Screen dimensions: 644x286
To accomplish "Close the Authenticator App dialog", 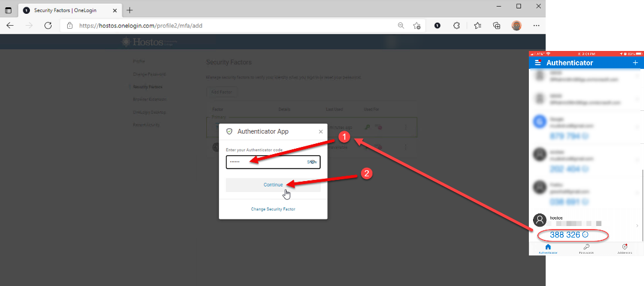I will click(320, 131).
